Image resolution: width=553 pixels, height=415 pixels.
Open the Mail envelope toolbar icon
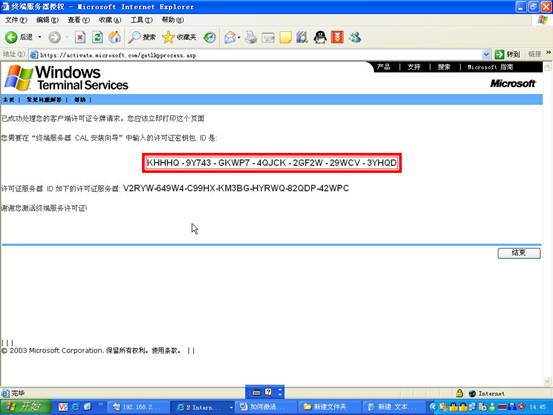(x=230, y=37)
